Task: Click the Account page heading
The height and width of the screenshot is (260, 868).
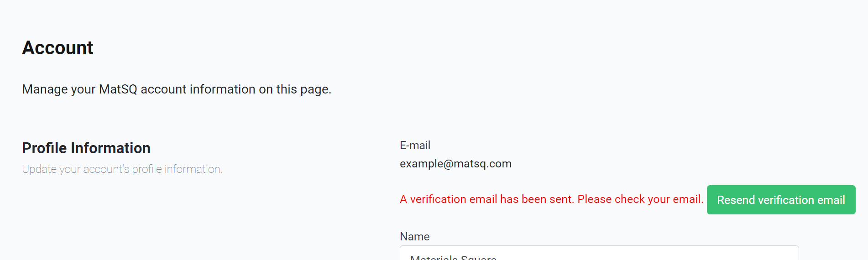Action: pos(58,48)
